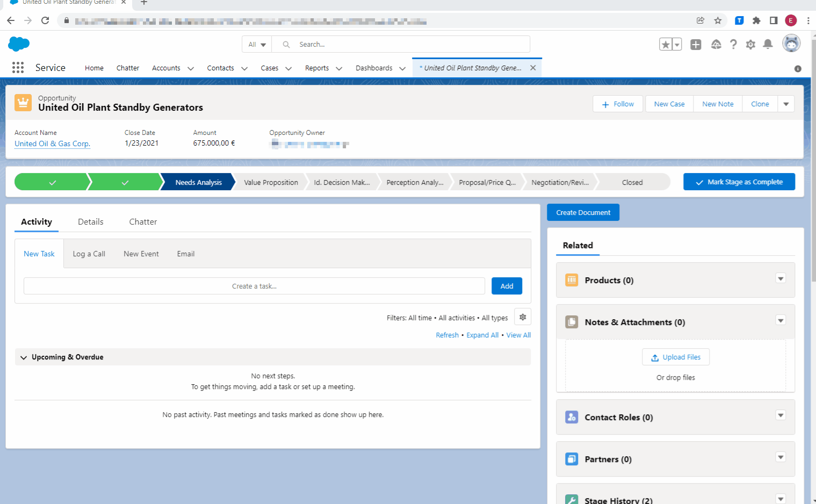Expand the Reports navigation dropdown
Screen dimensions: 816x504
[x=339, y=68]
